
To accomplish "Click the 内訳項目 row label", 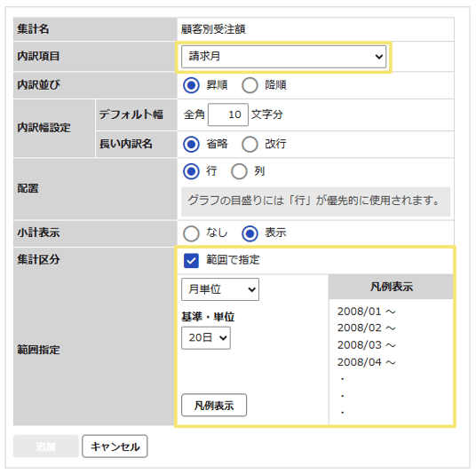I will [38, 56].
